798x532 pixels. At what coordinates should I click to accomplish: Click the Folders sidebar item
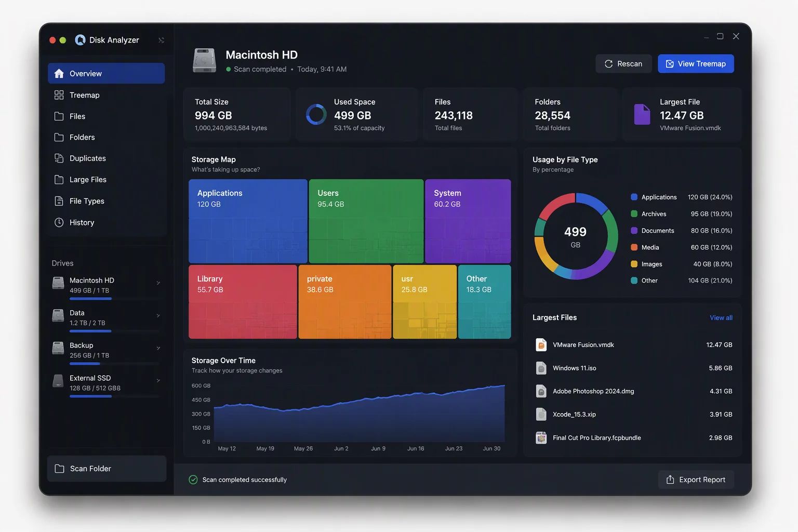pyautogui.click(x=107, y=137)
